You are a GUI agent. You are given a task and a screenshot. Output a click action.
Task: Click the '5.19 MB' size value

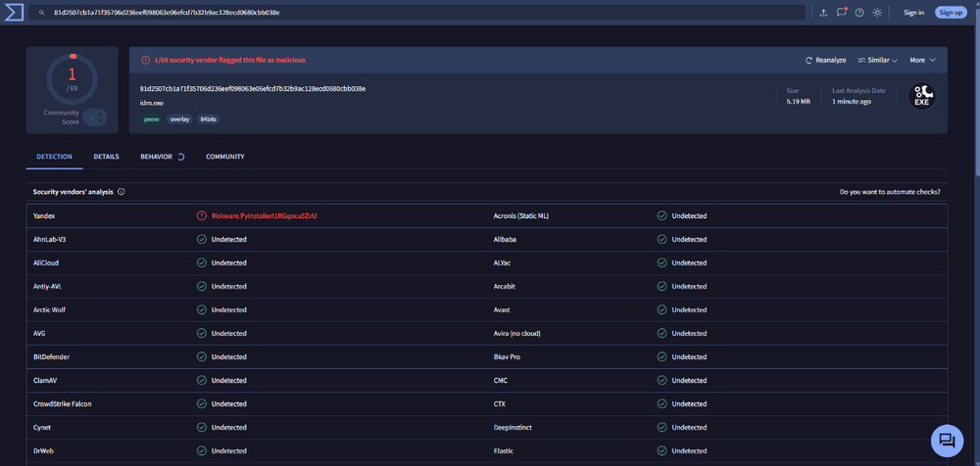point(798,102)
